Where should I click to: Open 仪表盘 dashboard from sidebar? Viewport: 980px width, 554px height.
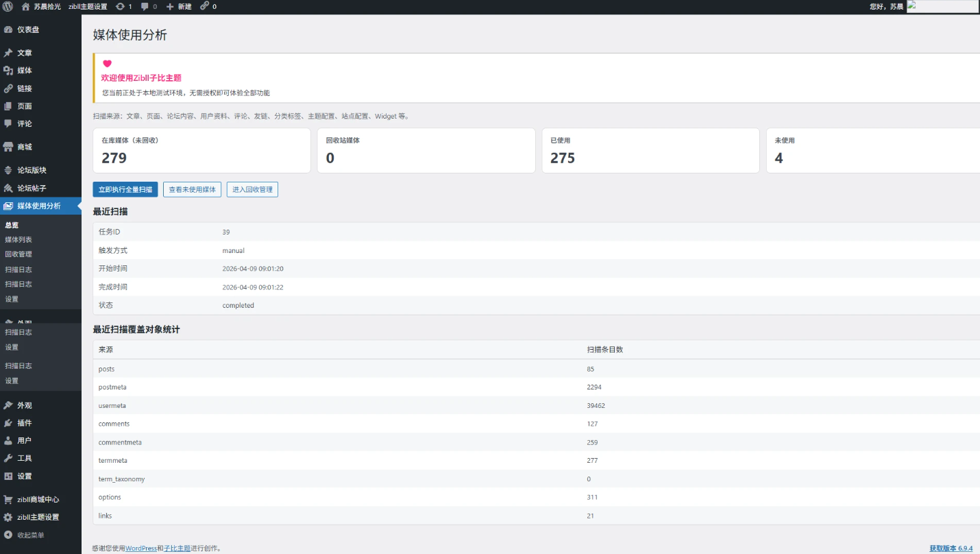tap(27, 29)
